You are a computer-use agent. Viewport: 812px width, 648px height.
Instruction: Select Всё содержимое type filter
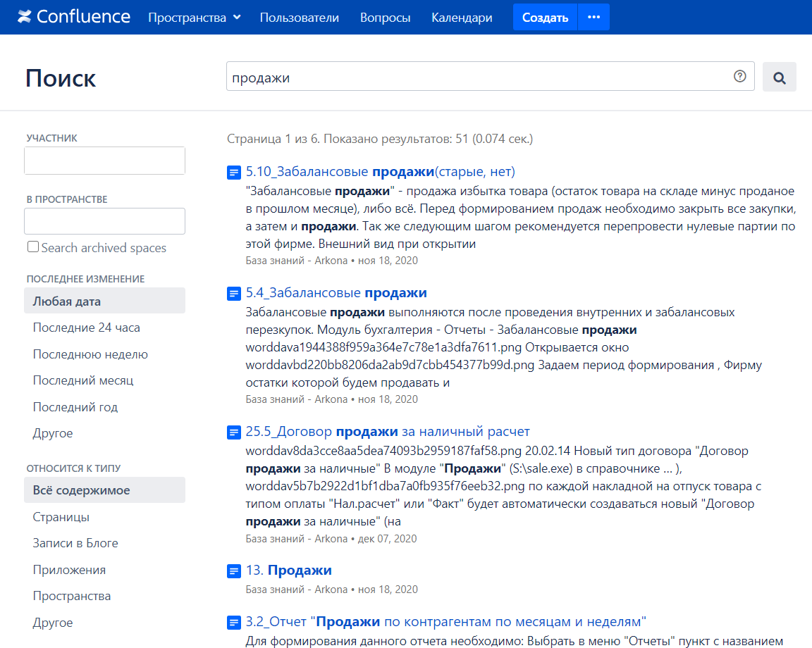pos(104,490)
